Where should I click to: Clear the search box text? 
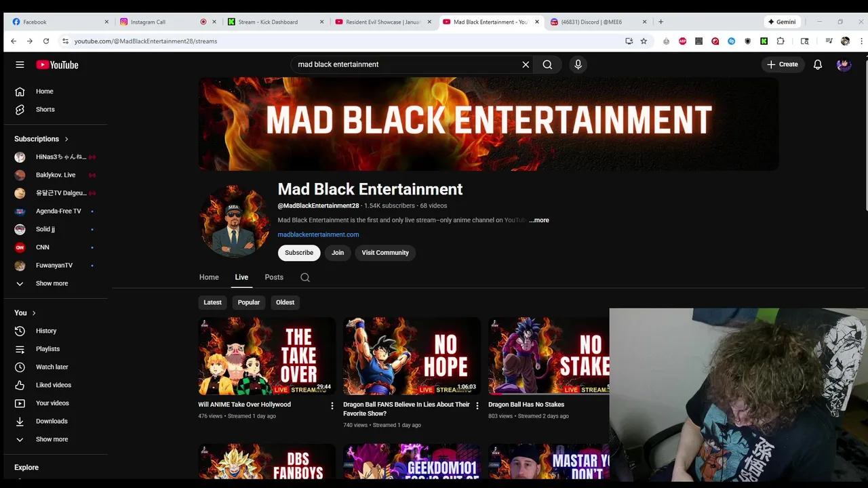click(526, 64)
